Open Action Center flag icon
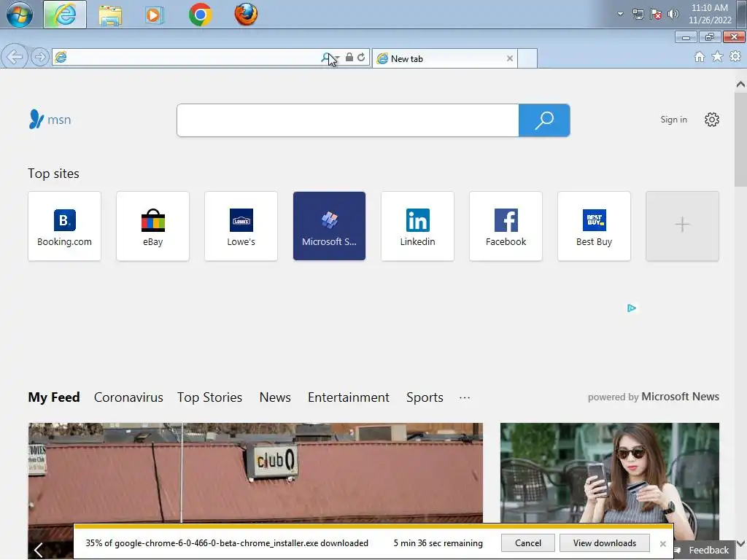Image resolution: width=747 pixels, height=560 pixels. [x=656, y=14]
